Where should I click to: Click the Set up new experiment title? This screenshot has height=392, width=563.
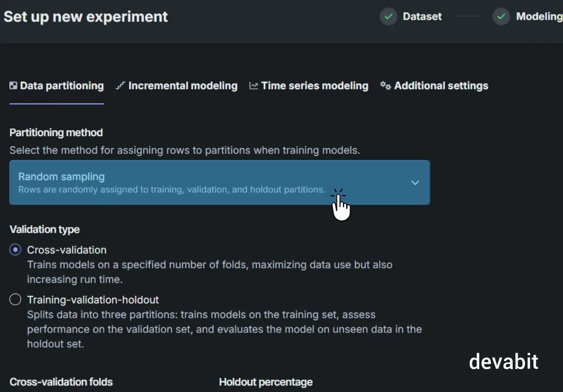click(x=86, y=17)
